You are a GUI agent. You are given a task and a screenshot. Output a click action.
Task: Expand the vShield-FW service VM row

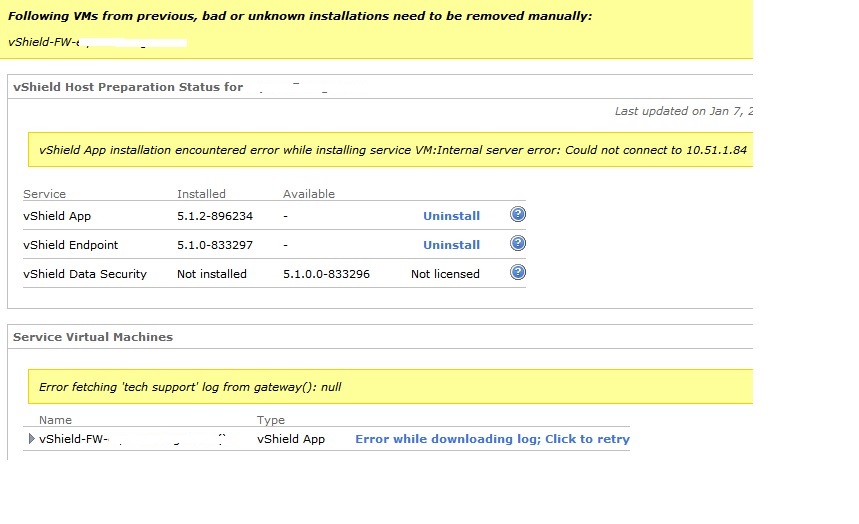click(x=31, y=438)
